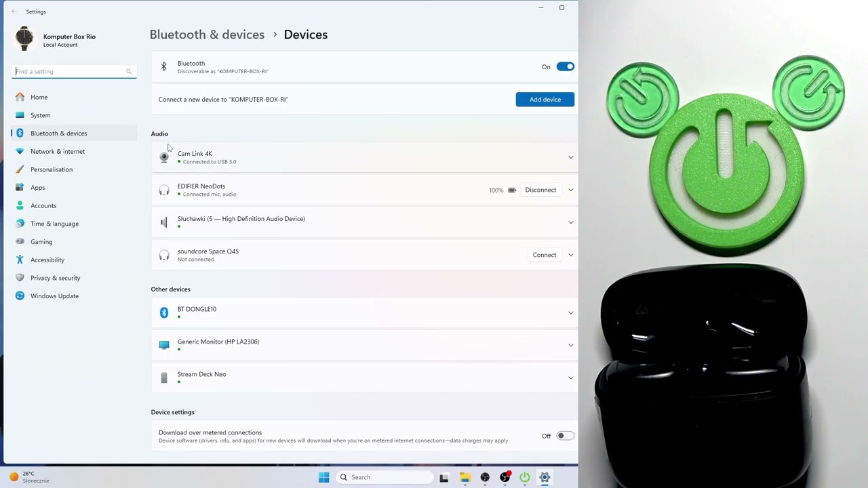Click the Bluetooth & devices breadcrumb link
868x488 pixels.
tap(207, 35)
